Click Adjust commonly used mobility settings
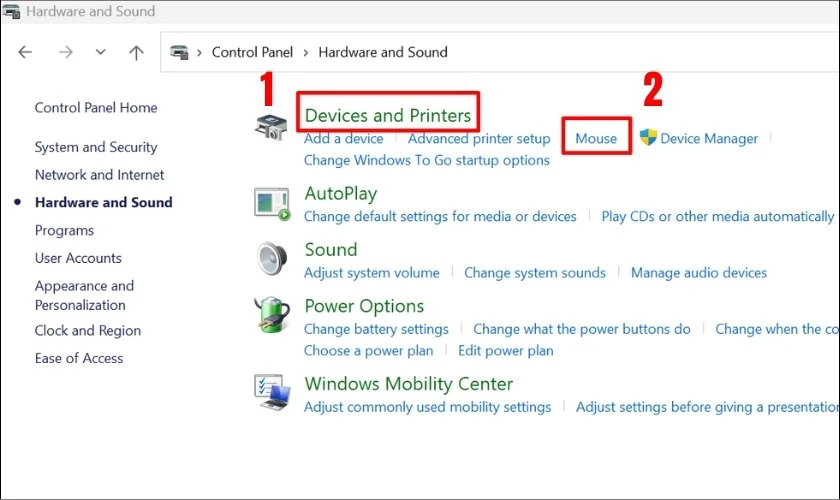This screenshot has width=840, height=500. coord(428,407)
